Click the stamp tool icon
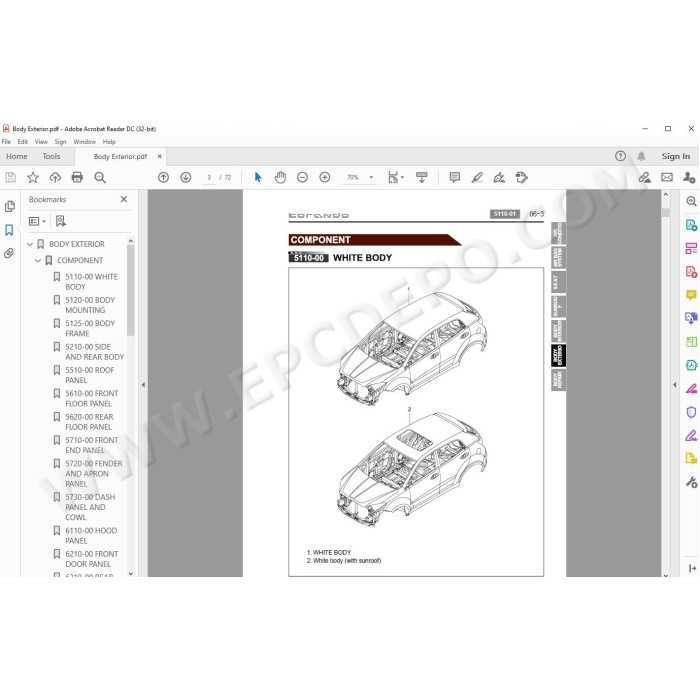The image size is (700, 700). (521, 178)
